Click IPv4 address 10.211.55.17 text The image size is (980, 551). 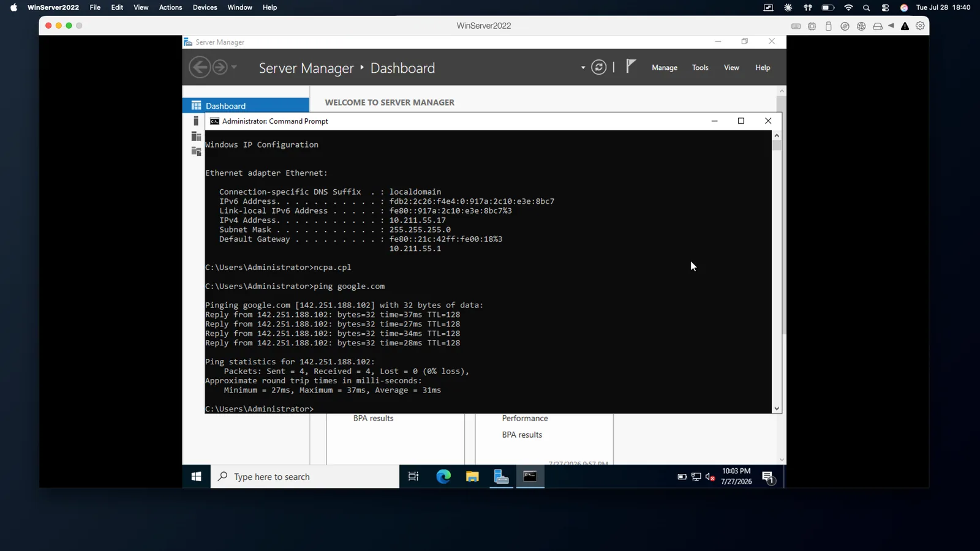(x=418, y=220)
